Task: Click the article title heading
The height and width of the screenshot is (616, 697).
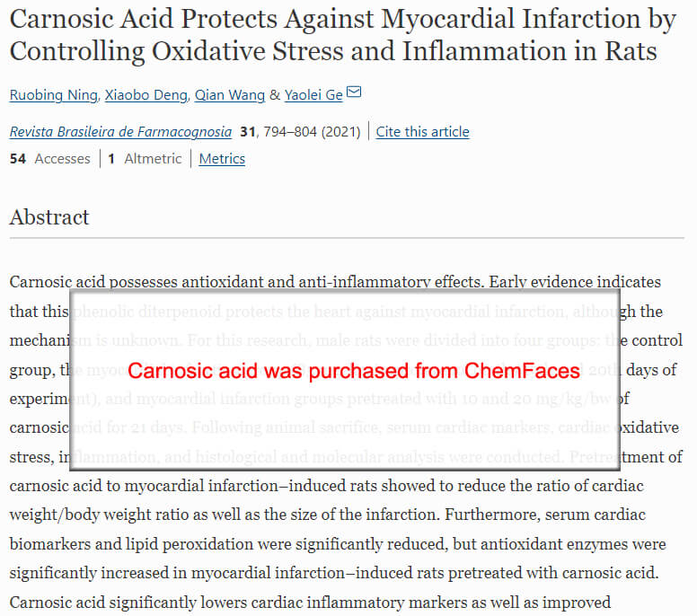Action: 343,35
